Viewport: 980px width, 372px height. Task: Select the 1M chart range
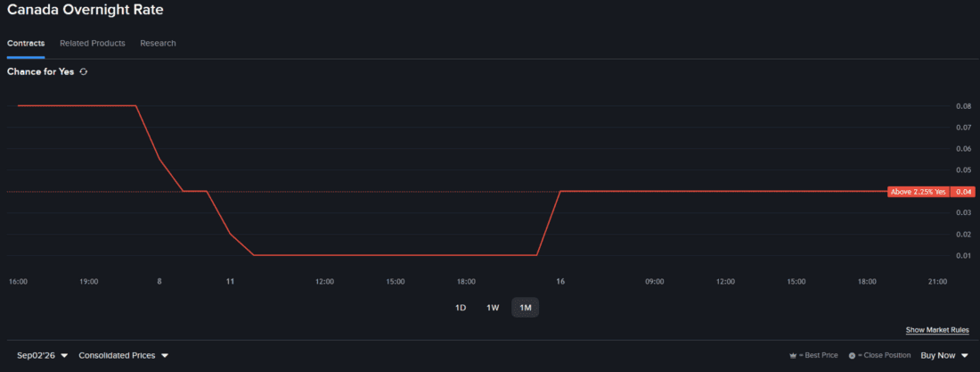coord(525,308)
